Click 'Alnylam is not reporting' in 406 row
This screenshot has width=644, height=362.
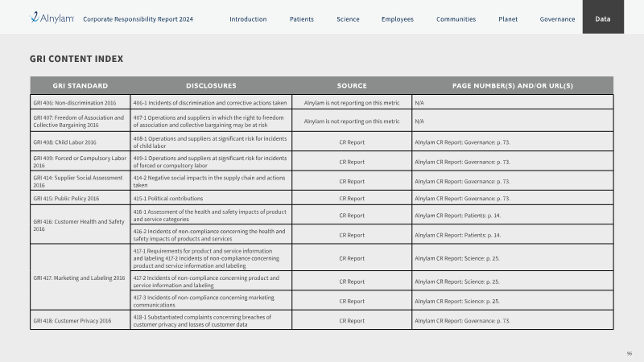(x=352, y=103)
